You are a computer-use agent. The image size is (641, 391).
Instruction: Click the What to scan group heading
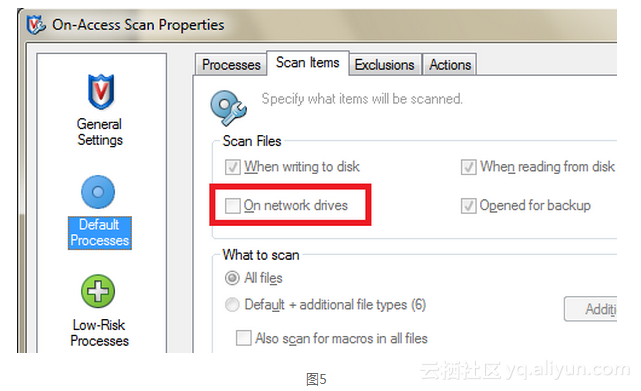pyautogui.click(x=261, y=255)
